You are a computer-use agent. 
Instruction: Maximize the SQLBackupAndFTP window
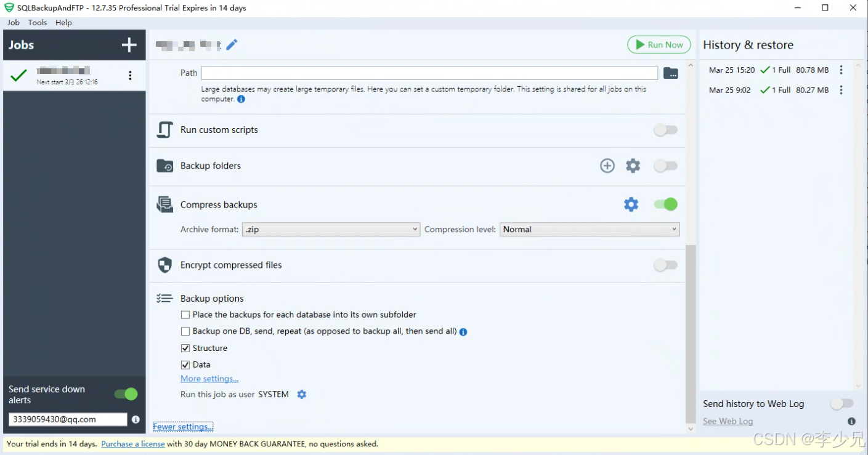pyautogui.click(x=825, y=8)
